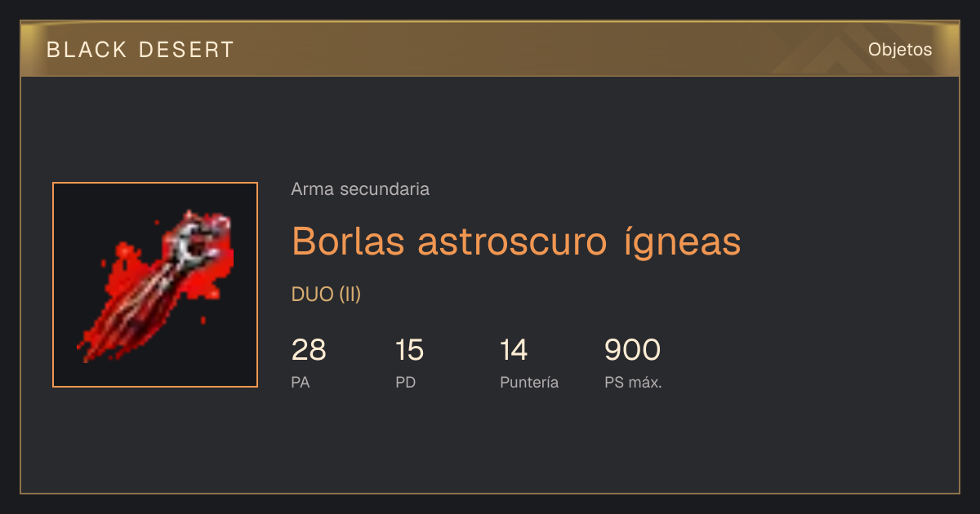The width and height of the screenshot is (980, 514).
Task: Select the item name Borlas astroscuro ígneas
Action: pos(516,241)
